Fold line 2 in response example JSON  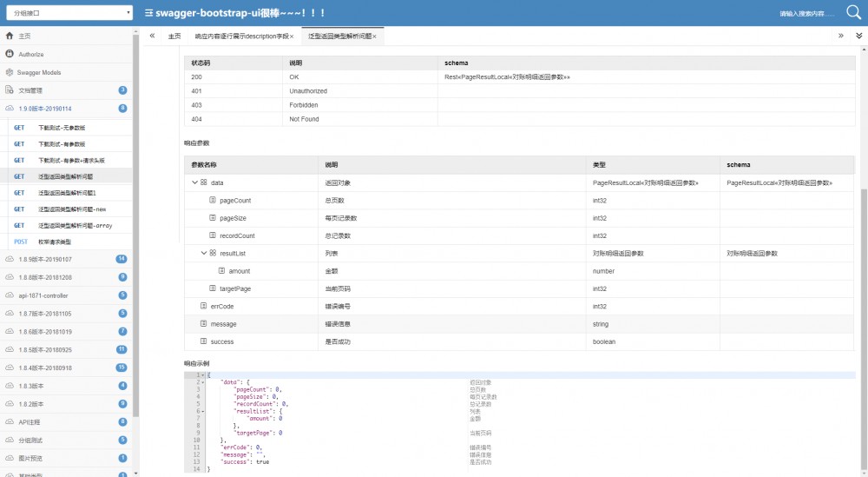(203, 382)
